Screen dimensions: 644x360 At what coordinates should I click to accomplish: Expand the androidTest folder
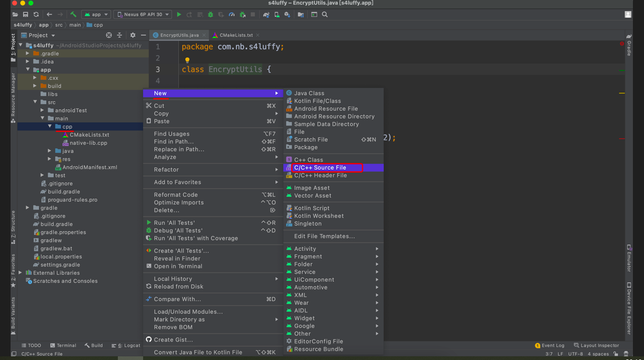(43, 110)
